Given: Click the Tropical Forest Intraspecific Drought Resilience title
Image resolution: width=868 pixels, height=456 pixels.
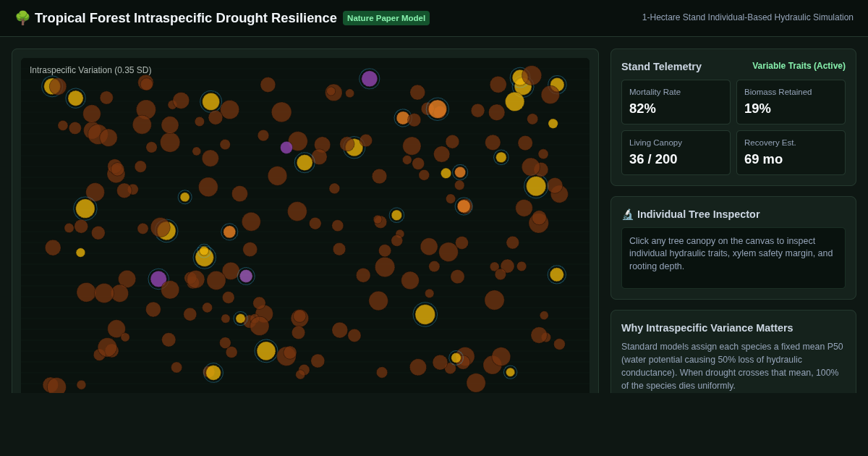Looking at the screenshot, I should coord(186,18).
